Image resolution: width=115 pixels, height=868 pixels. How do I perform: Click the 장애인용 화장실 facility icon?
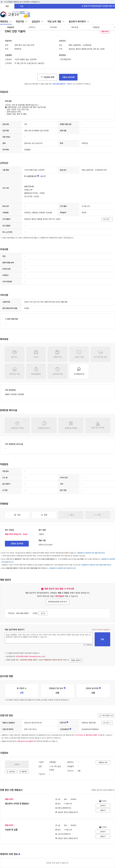pos(71,425)
